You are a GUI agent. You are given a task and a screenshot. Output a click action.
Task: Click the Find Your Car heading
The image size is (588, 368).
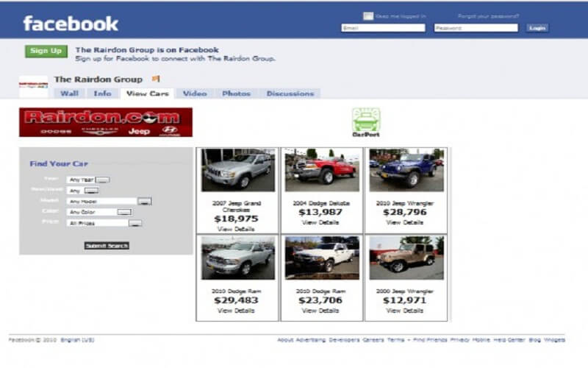59,163
